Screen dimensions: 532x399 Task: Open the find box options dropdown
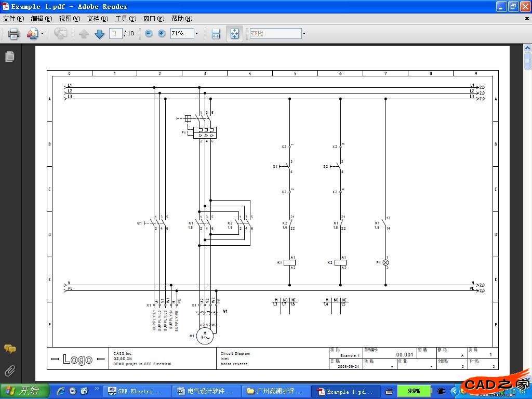pos(304,34)
